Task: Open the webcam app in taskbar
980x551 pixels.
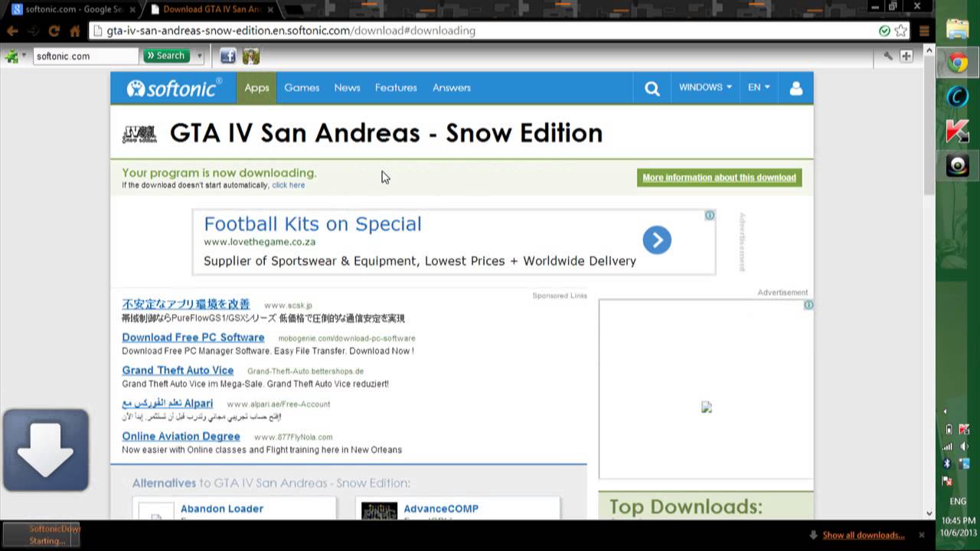Action: point(958,165)
